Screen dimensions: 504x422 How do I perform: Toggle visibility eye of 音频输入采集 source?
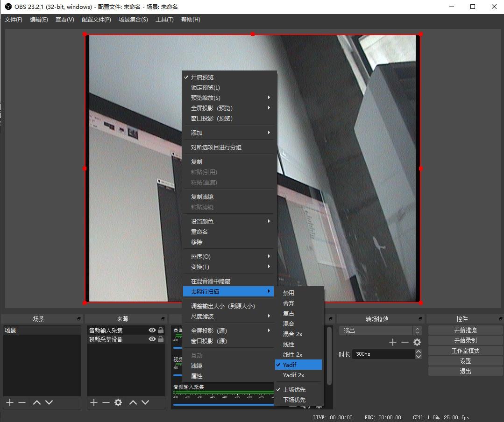152,330
